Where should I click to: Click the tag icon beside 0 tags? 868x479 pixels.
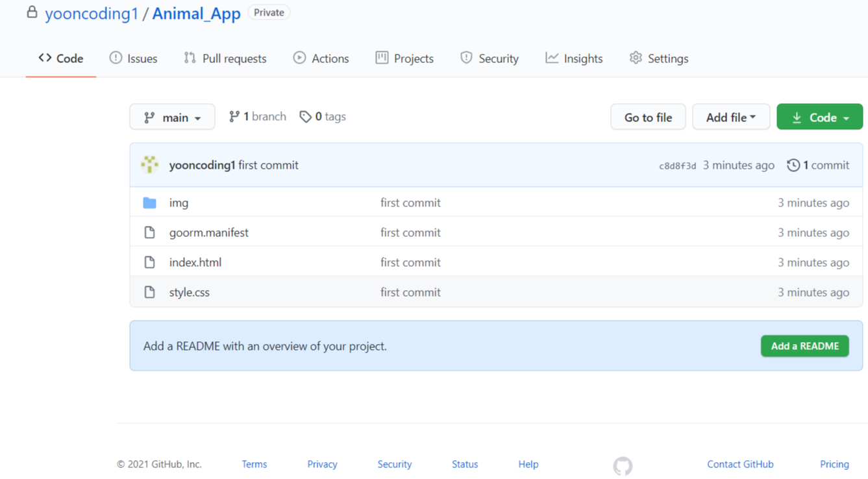tap(305, 117)
